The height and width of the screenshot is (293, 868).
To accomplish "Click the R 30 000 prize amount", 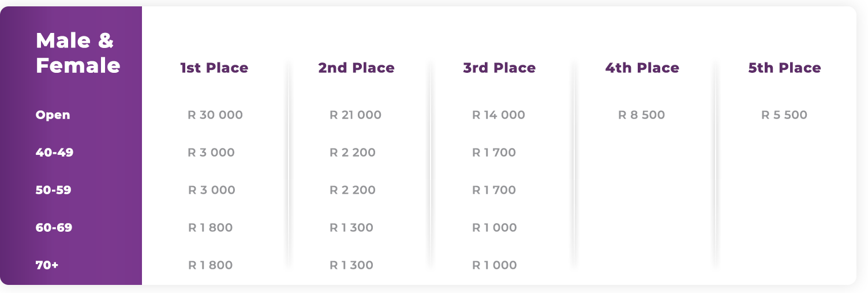I will coord(215,115).
